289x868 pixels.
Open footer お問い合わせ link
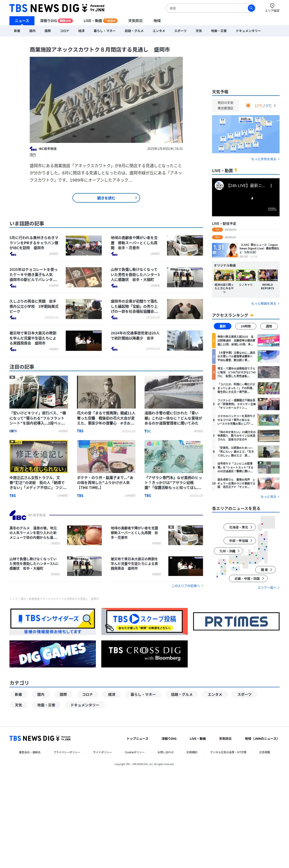tap(165, 752)
